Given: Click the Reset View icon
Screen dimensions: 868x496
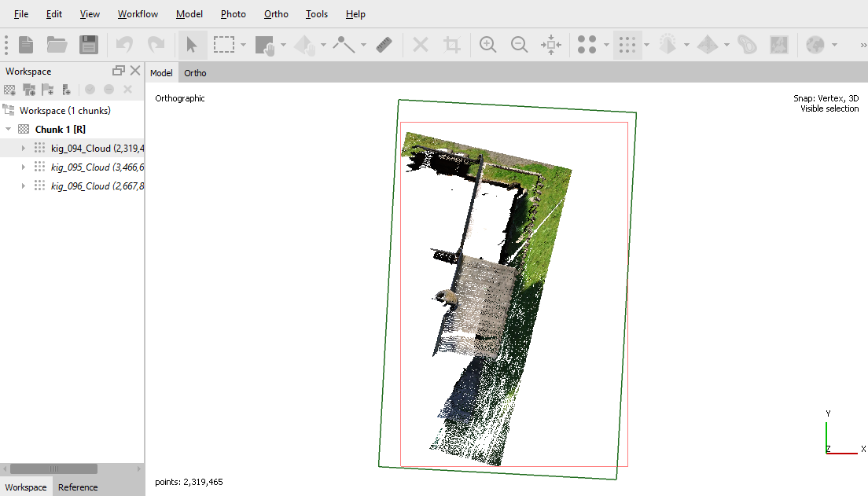Looking at the screenshot, I should pos(550,45).
